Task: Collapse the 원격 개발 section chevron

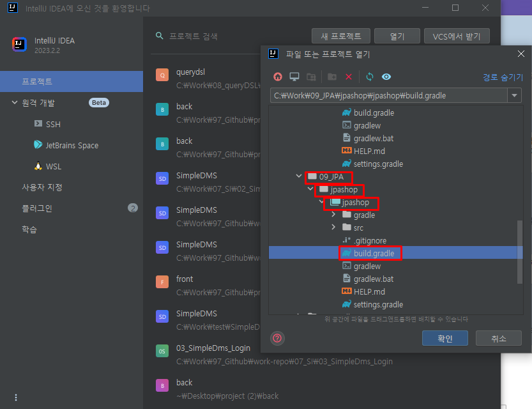Action: click(x=15, y=102)
